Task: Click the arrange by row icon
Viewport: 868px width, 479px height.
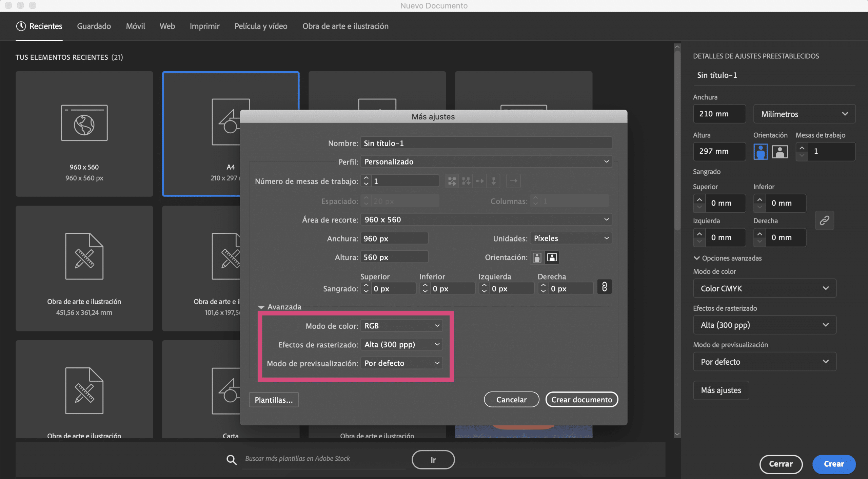Action: (480, 181)
